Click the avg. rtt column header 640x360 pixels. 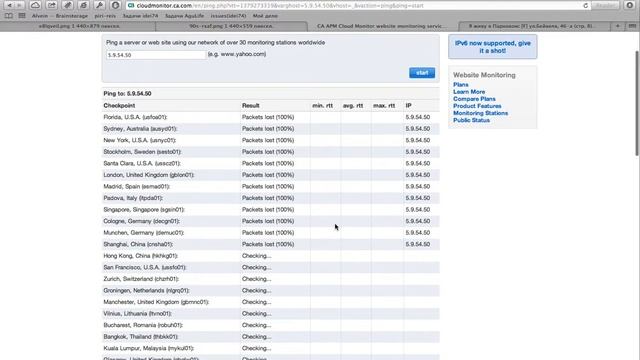(353, 106)
